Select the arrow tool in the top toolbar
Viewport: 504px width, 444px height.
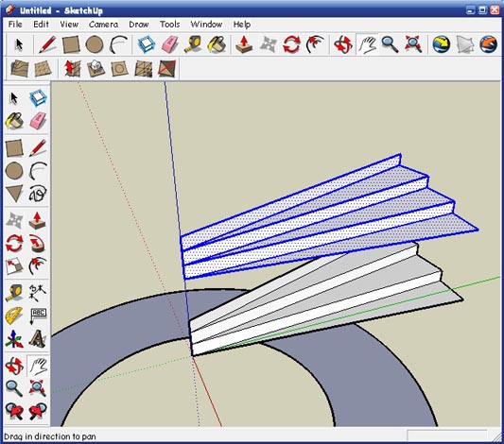19,44
